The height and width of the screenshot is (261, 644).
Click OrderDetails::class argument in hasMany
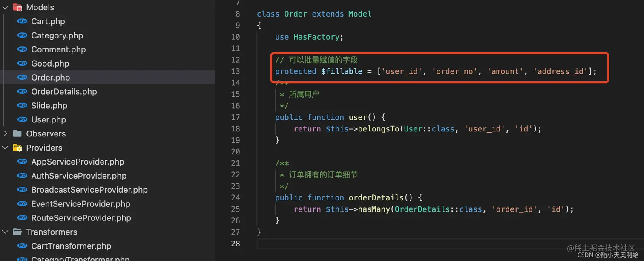click(439, 209)
